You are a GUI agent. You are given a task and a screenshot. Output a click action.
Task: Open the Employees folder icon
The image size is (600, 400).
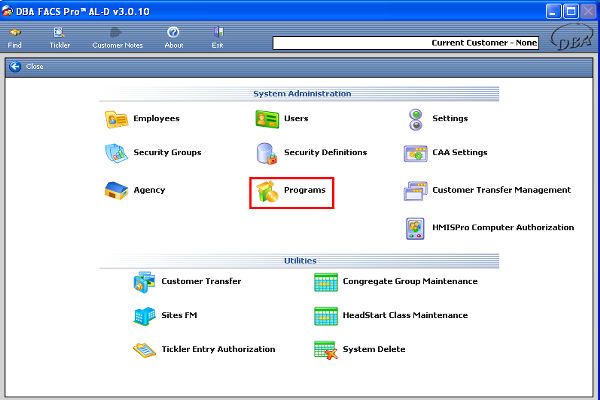[116, 119]
